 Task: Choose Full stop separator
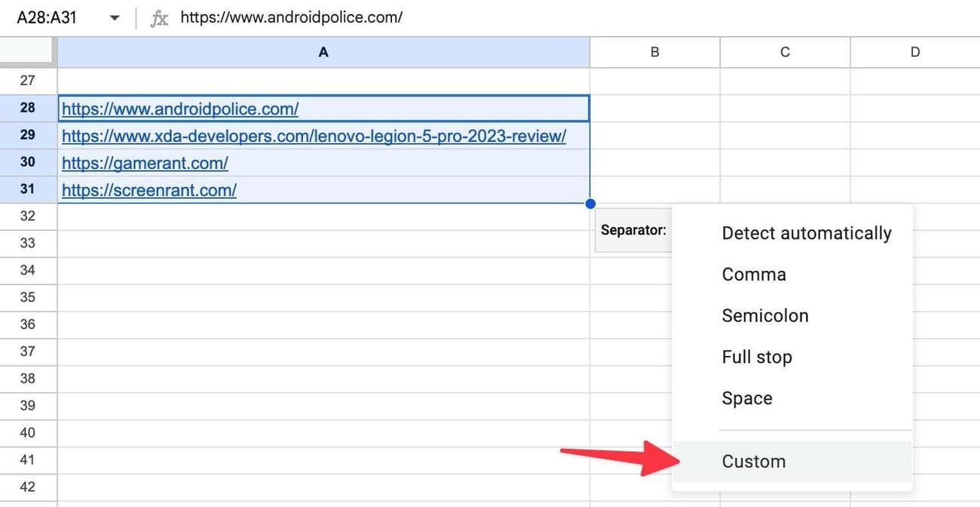click(x=756, y=357)
